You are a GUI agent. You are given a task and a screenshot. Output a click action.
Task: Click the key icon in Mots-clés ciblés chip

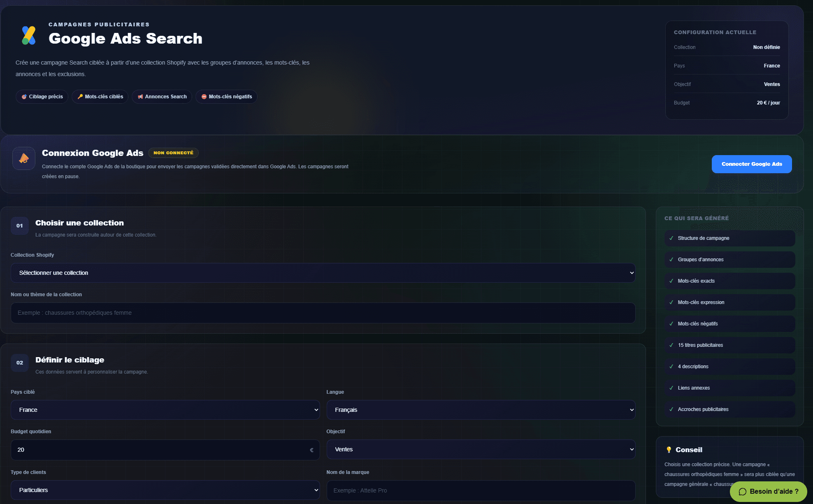(x=80, y=97)
